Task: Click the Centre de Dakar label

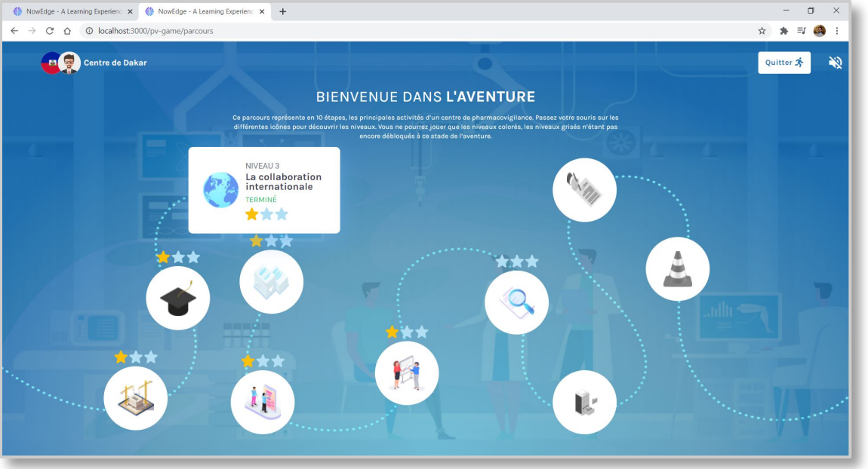Action: [x=115, y=63]
